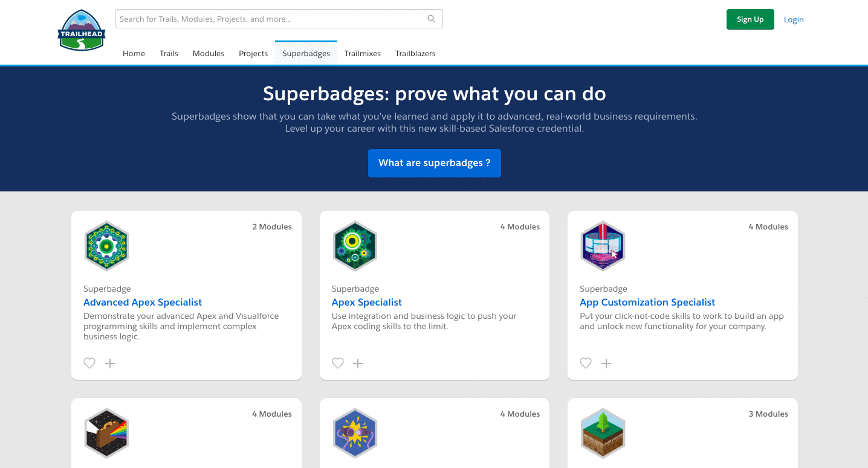
Task: Open the Modules tab
Action: point(209,53)
